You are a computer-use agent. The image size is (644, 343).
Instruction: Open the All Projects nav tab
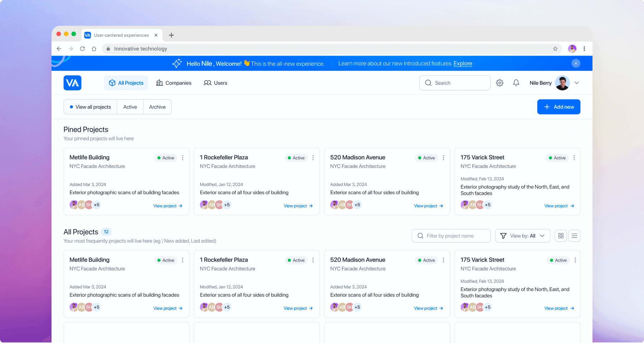click(126, 83)
